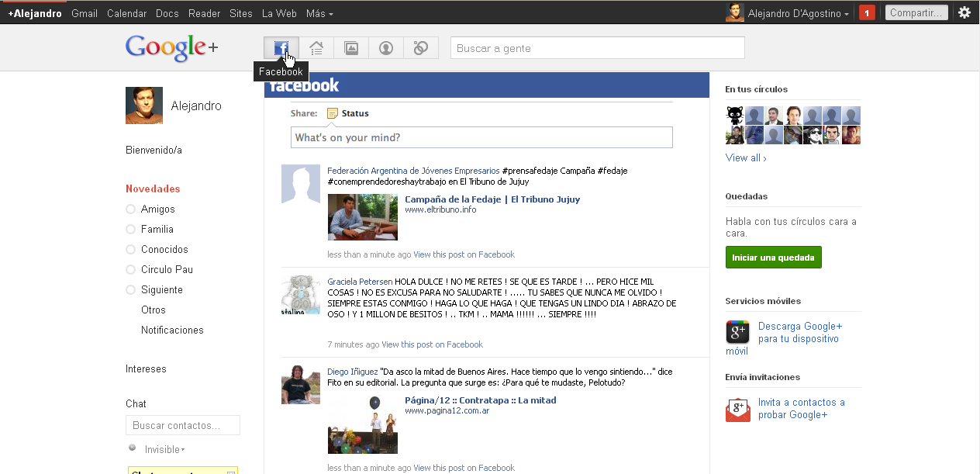980x474 pixels.
Task: View Graciela's post on Facebook link
Action: (432, 344)
